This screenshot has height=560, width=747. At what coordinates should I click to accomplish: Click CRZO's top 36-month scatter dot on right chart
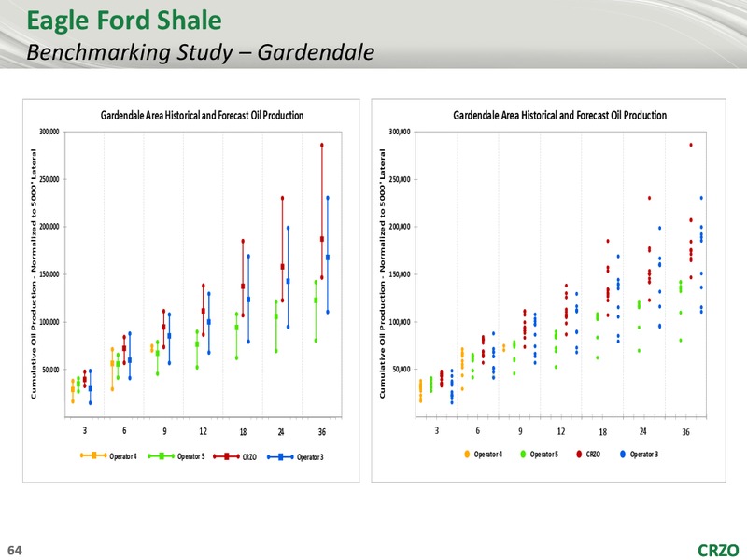[691, 145]
